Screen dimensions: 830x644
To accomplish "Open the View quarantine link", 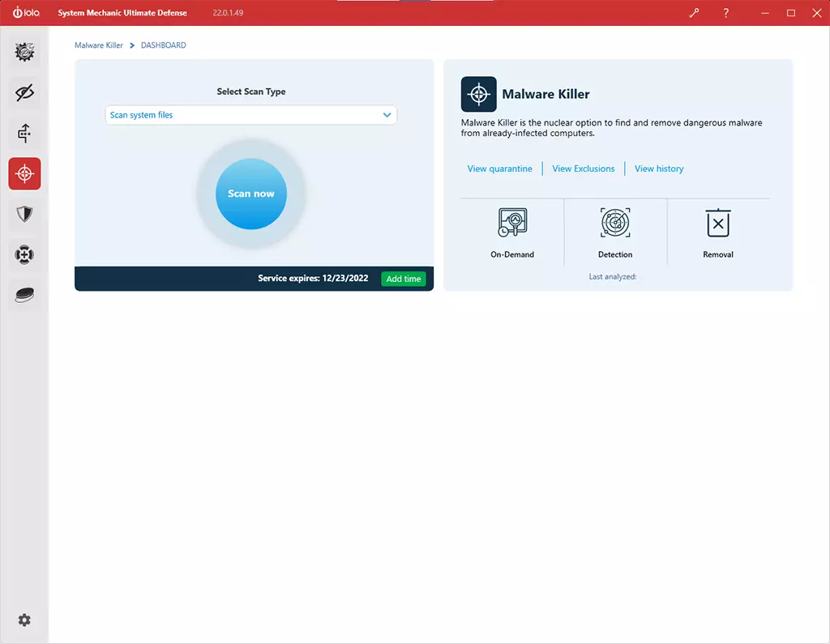I will (499, 168).
